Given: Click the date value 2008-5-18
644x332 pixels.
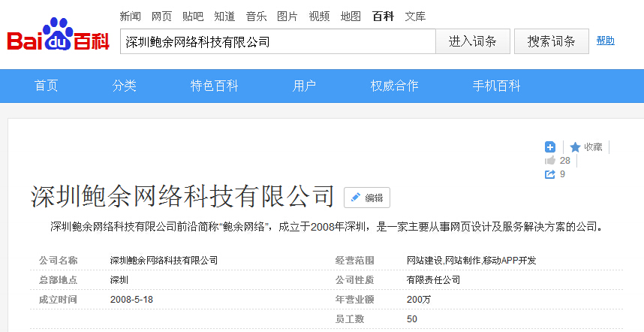Looking at the screenshot, I should (x=131, y=300).
